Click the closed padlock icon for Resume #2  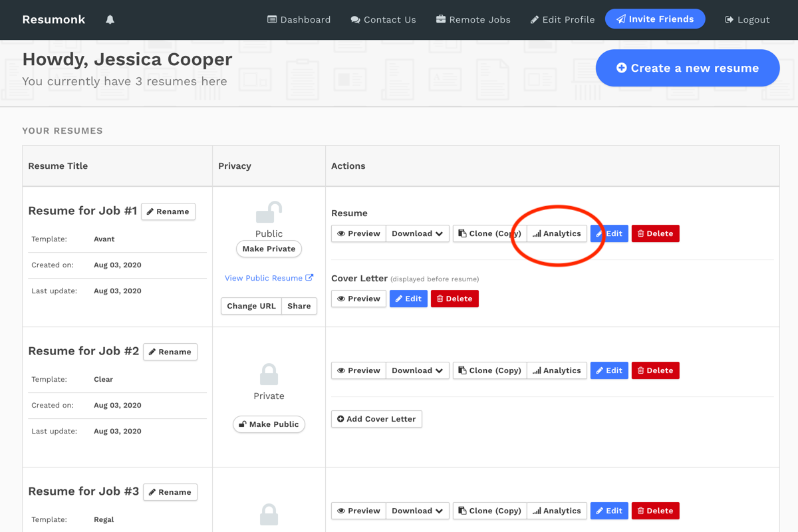coord(269,374)
